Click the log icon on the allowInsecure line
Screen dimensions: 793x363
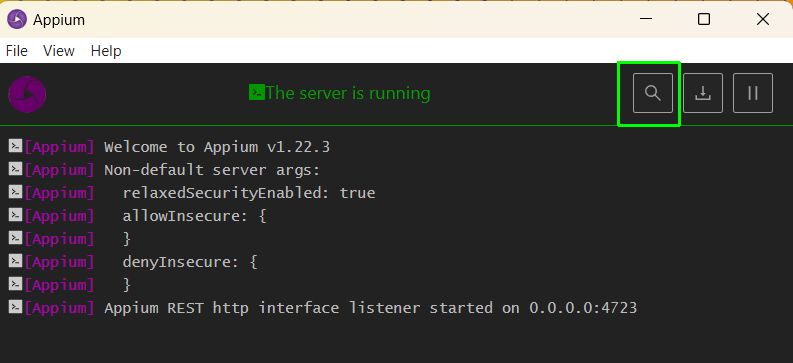coord(15,215)
